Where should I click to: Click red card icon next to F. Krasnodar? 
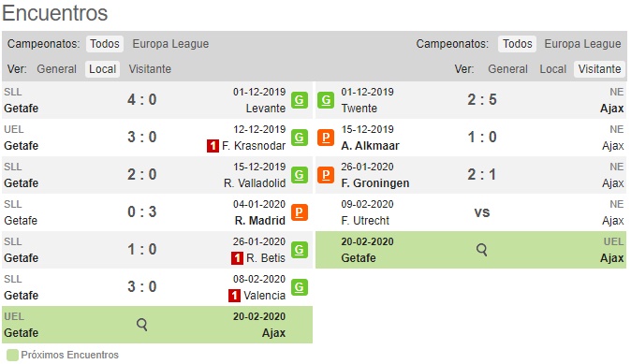tap(213, 146)
